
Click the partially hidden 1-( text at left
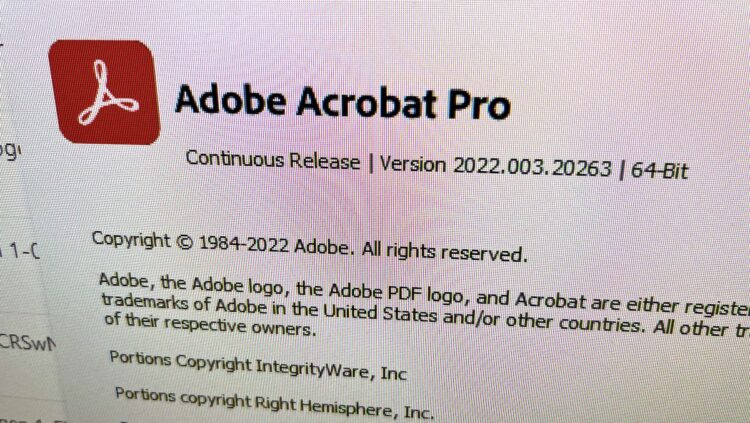tap(22, 250)
